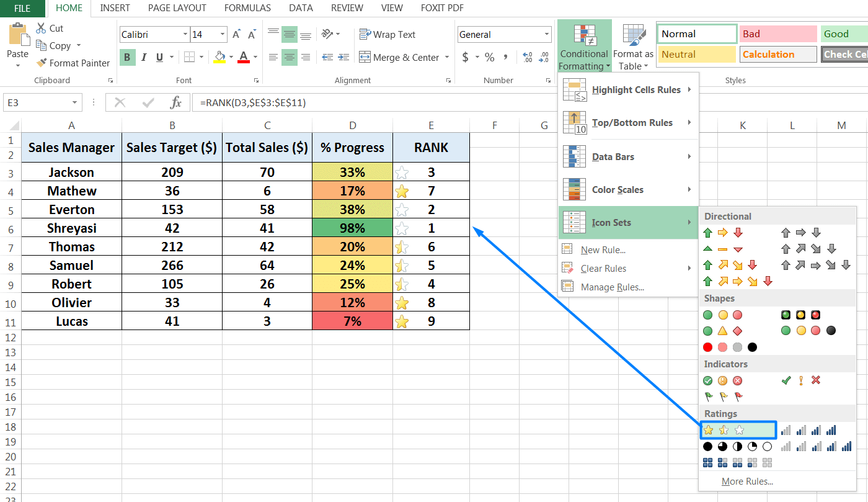Open the Fill Color dropdown arrow

coord(231,58)
